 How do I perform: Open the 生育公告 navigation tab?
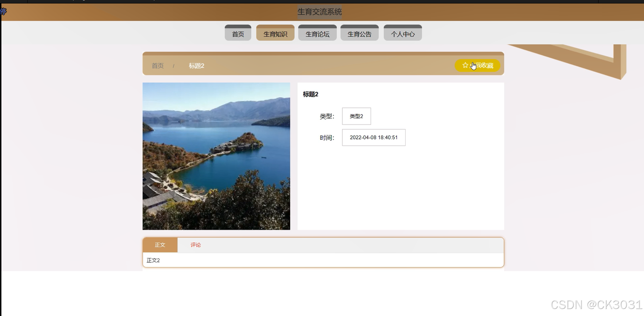pos(359,33)
